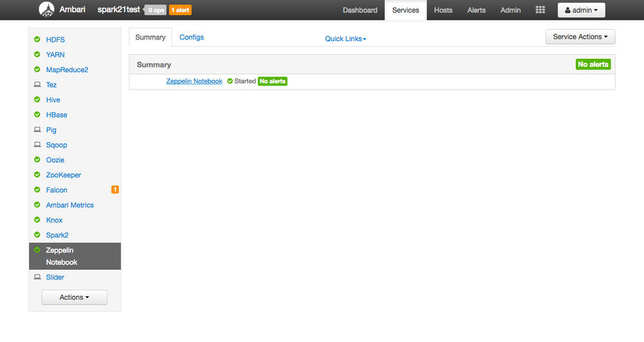This screenshot has height=342, width=644.
Task: Open the Admin navigation tab
Action: click(x=511, y=10)
